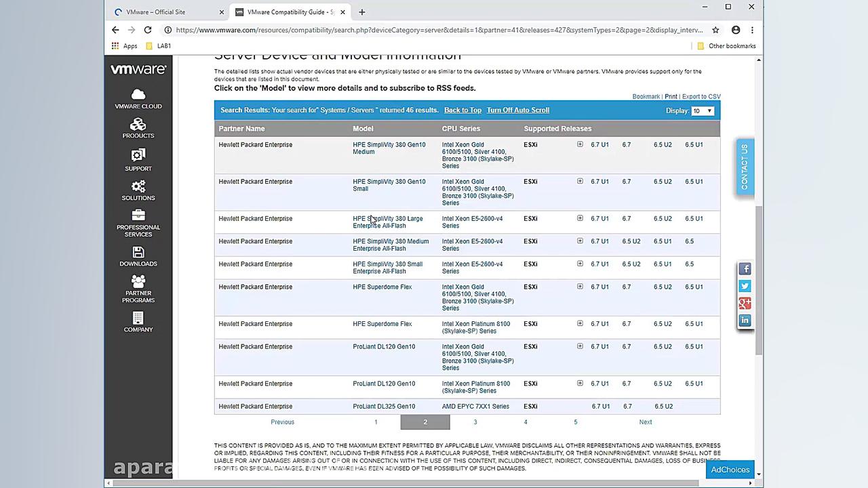The width and height of the screenshot is (868, 488).
Task: Click the Export to CSV link
Action: (x=701, y=96)
